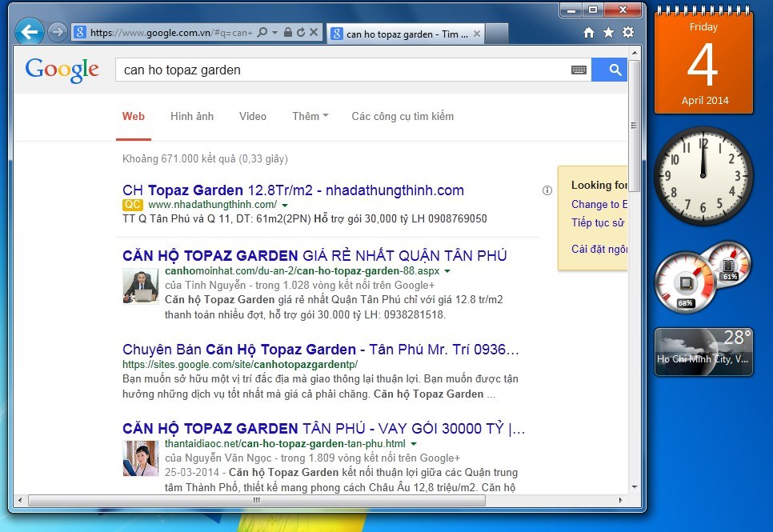Open the browser Home icon
This screenshot has width=773, height=532.
click(589, 33)
